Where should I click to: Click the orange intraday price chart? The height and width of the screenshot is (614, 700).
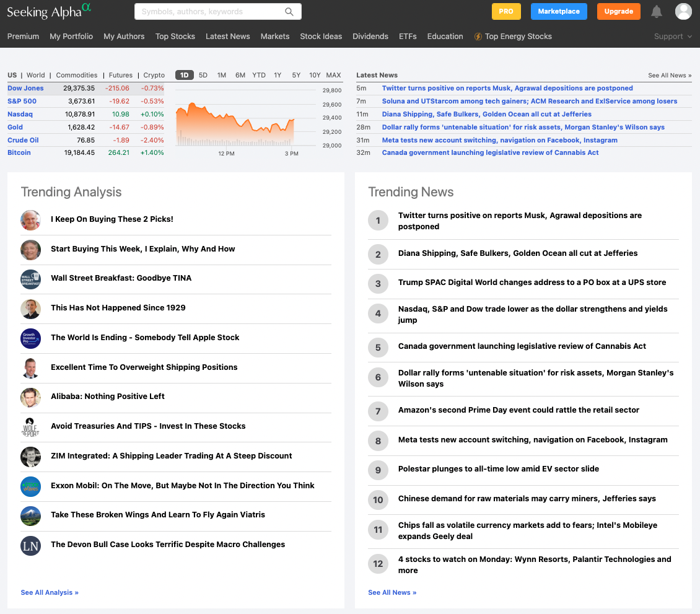pos(235,124)
